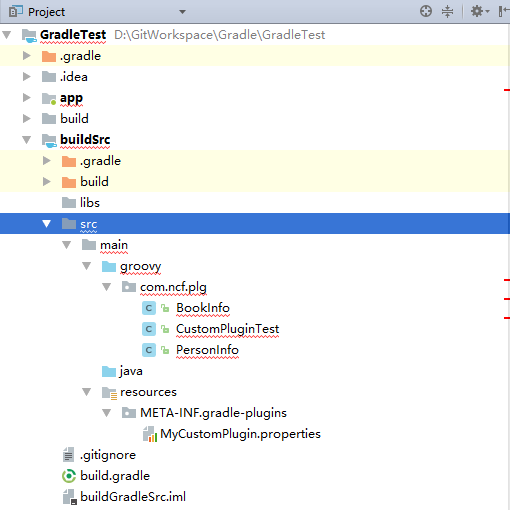
Task: Select the buildSrc module name
Action: pos(85,139)
